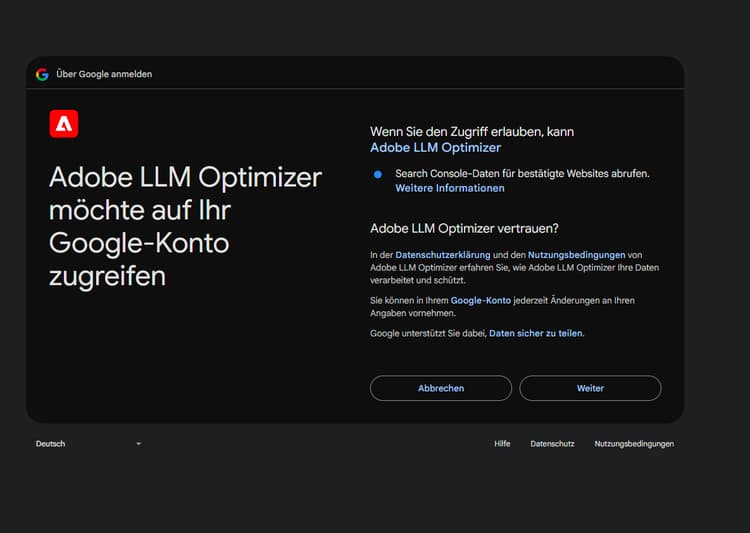Open the Weitere Informationen link
This screenshot has width=750, height=533.
pos(450,188)
